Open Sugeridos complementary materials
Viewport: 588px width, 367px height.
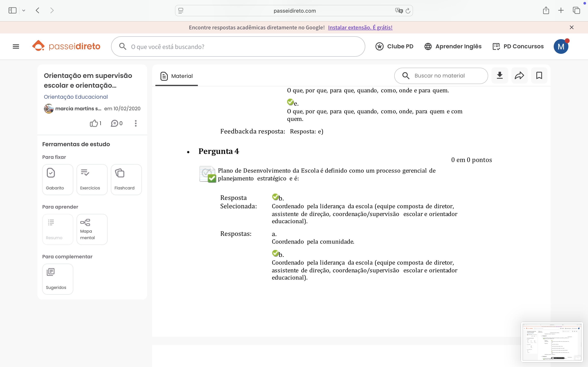point(58,279)
